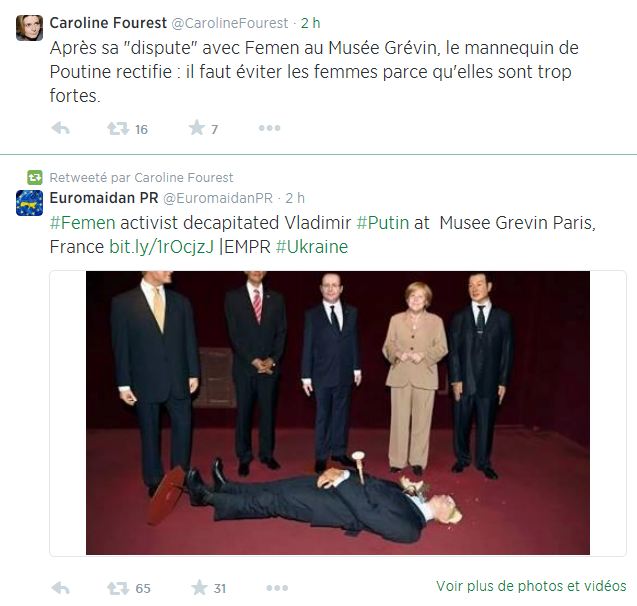This screenshot has width=637, height=606.
Task: Visit the @EuromaidanPR handle
Action: coord(218,198)
